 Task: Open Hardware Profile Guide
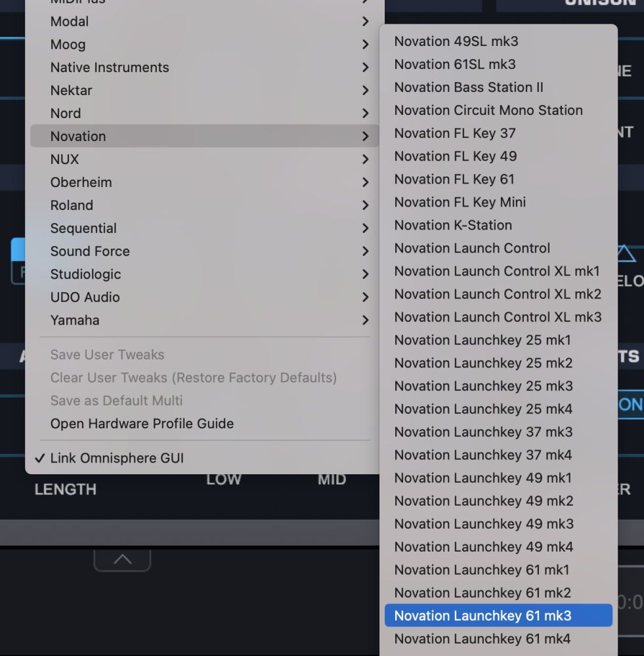(x=142, y=424)
